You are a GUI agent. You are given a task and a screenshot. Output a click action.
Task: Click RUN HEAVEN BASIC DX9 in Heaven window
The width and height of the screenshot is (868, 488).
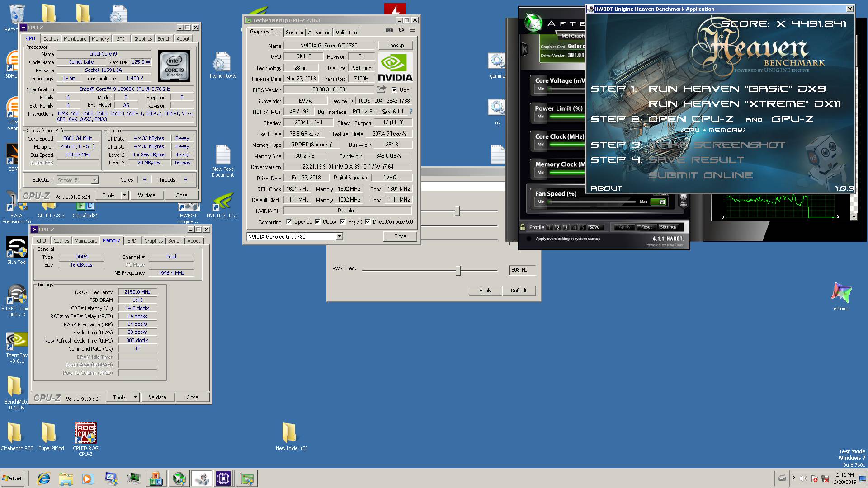[738, 89]
